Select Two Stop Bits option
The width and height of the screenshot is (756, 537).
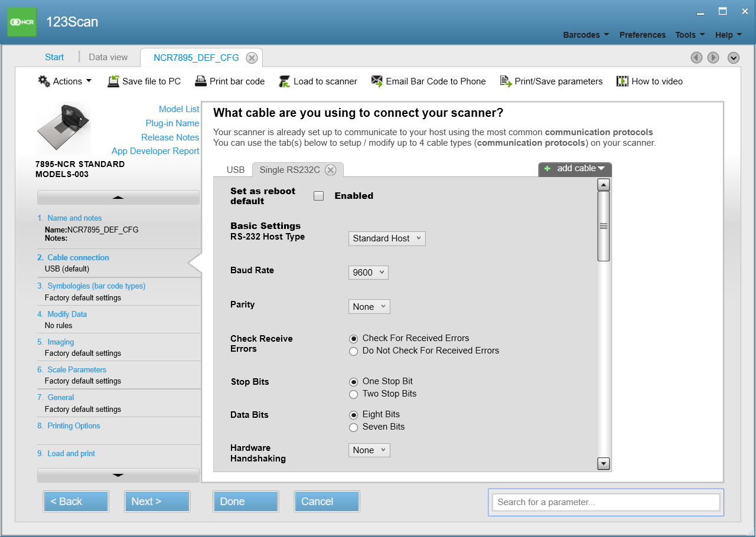354,394
